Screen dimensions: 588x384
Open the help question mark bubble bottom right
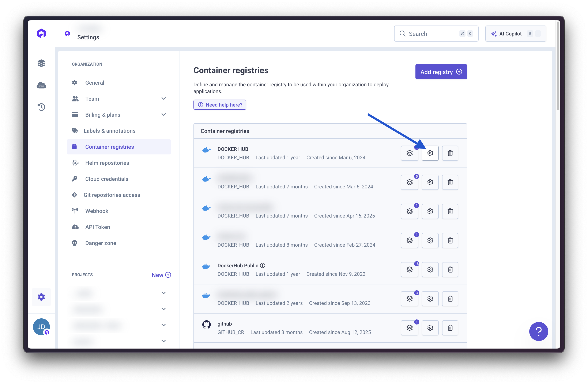539,331
